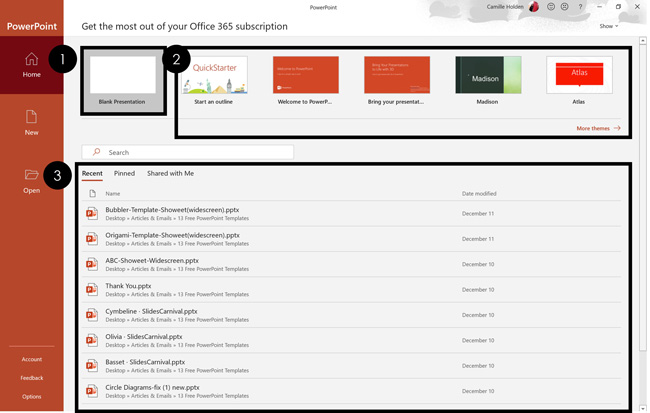Open Thank You.pptx file icon
Image resolution: width=650 pixels, height=413 pixels.
[x=92, y=289]
